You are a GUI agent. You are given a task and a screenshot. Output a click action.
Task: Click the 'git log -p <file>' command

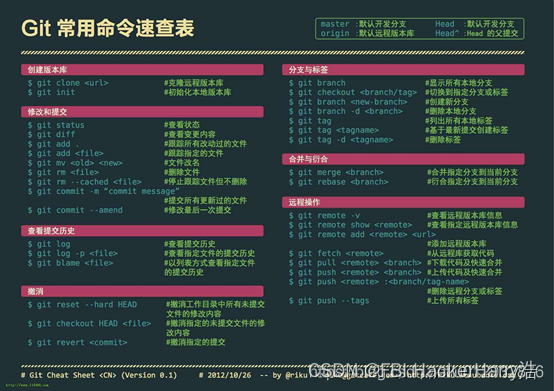coord(72,253)
